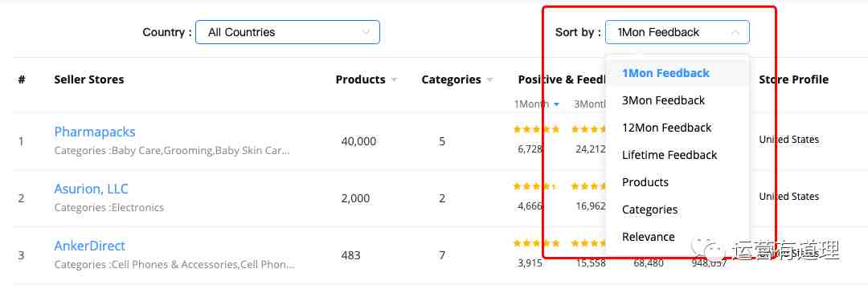Pick Categories in the sort dropdown list
The image size is (868, 289).
649,210
